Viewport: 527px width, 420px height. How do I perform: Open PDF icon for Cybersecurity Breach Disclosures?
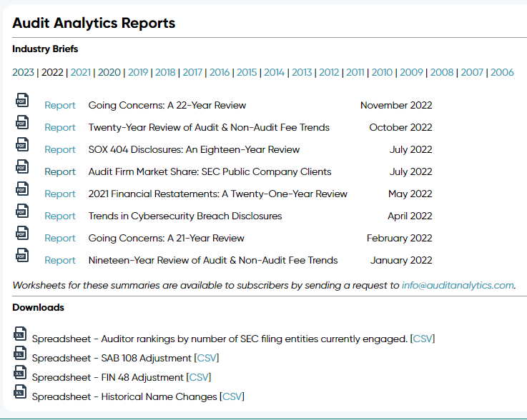pos(22,211)
